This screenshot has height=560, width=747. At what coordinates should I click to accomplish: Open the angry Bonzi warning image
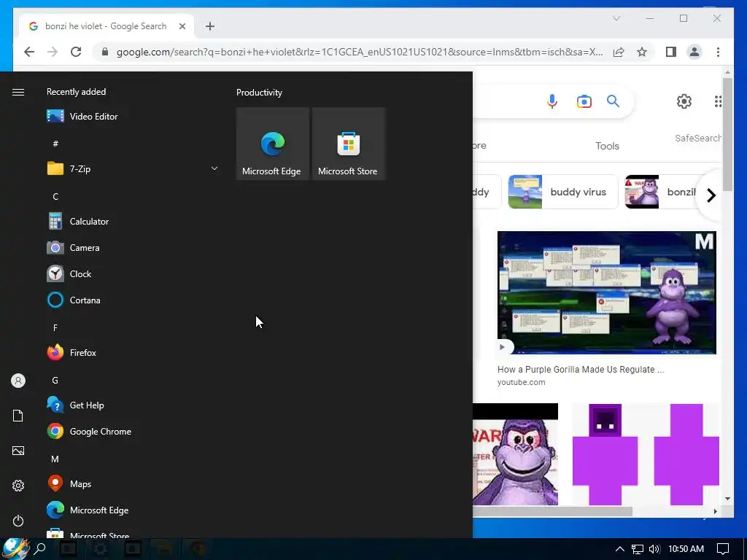point(516,454)
